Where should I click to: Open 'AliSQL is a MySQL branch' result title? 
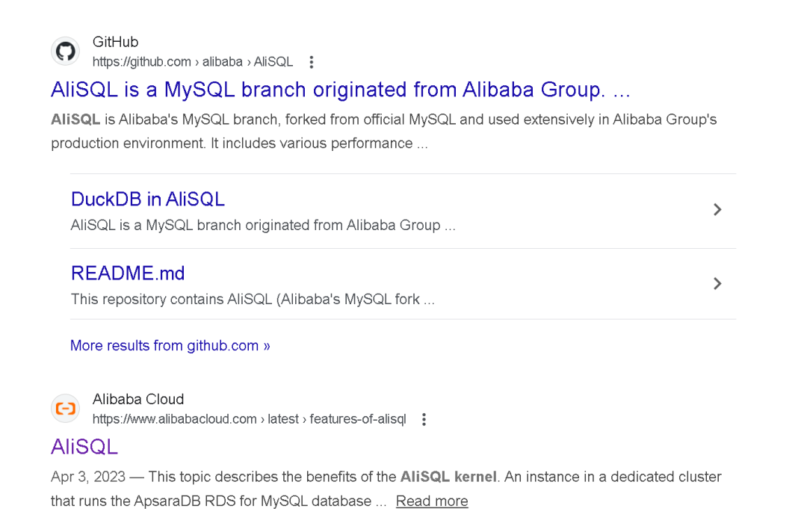tap(340, 90)
